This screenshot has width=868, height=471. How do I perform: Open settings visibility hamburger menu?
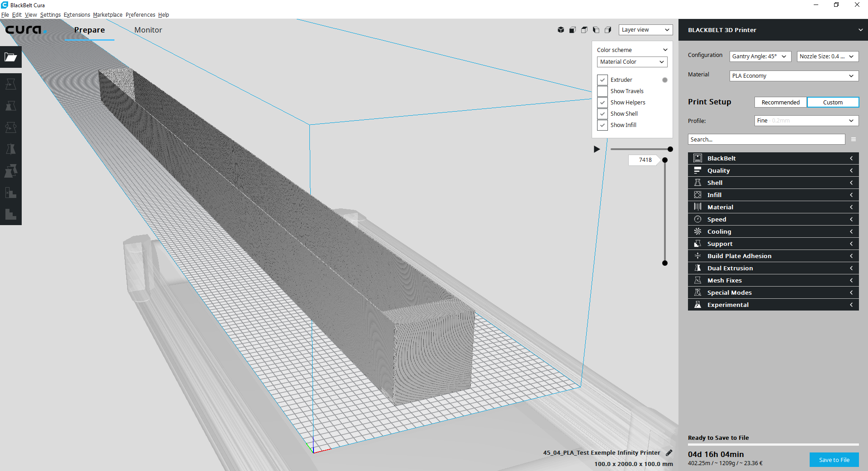[854, 139]
